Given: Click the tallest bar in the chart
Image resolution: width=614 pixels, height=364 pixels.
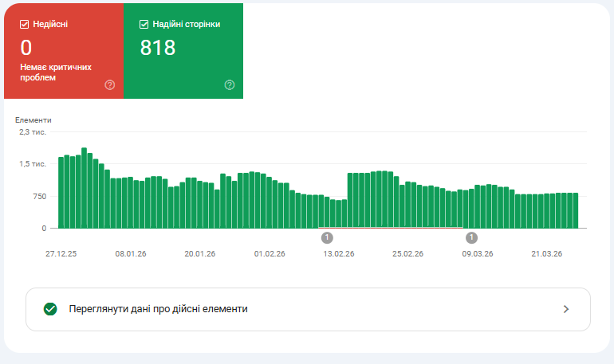Looking at the screenshot, I should pyautogui.click(x=85, y=188).
